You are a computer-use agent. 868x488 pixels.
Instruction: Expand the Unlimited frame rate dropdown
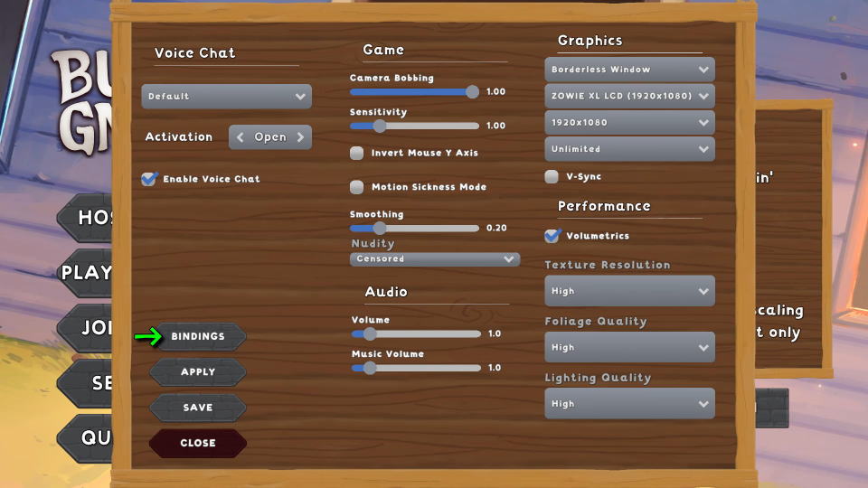pyautogui.click(x=629, y=149)
